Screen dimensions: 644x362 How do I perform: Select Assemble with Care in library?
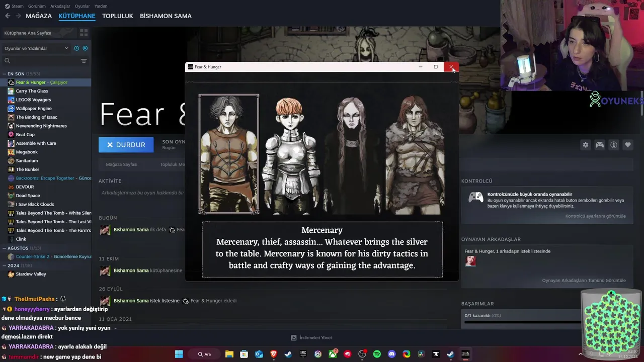45,143
